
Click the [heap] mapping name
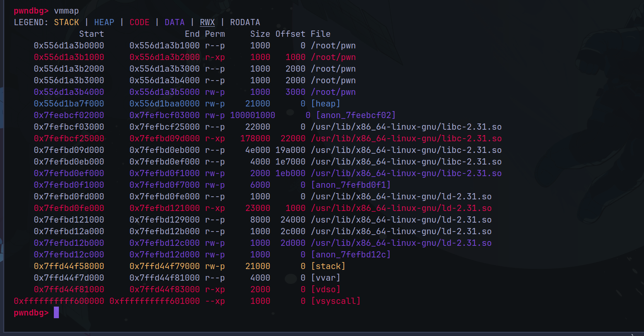tap(326, 104)
